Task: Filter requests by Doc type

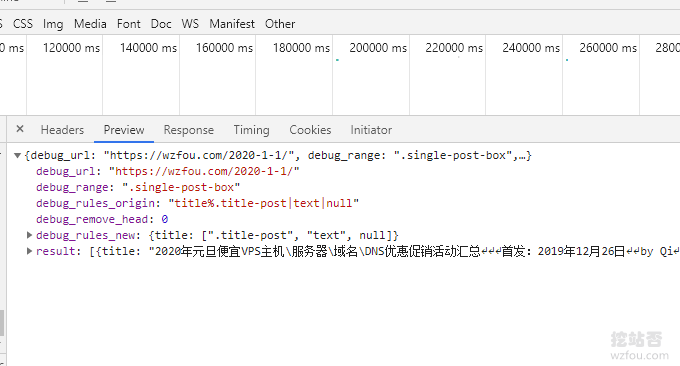Action: (x=161, y=23)
